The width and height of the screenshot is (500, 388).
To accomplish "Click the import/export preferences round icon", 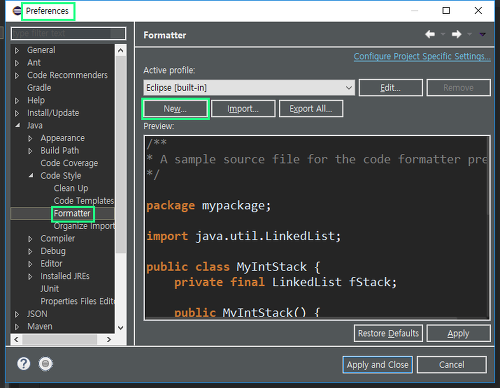I will click(x=46, y=364).
